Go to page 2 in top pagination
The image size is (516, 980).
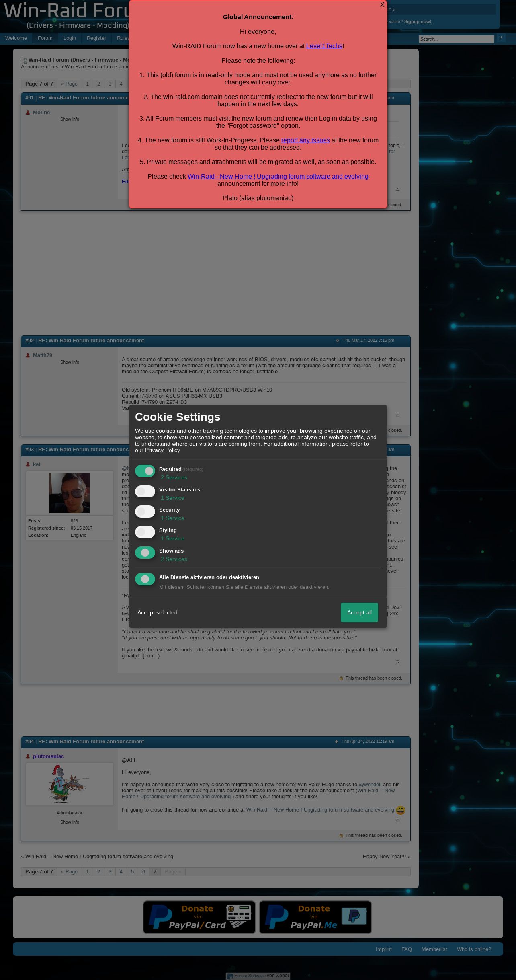coord(98,84)
